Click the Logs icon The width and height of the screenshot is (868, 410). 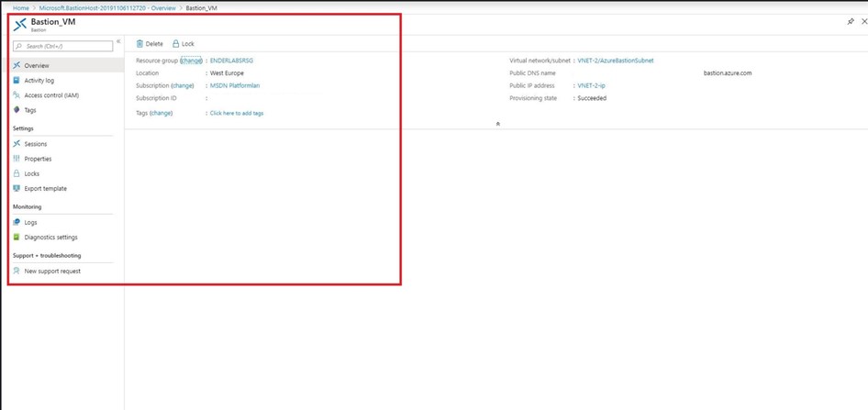[x=17, y=223]
